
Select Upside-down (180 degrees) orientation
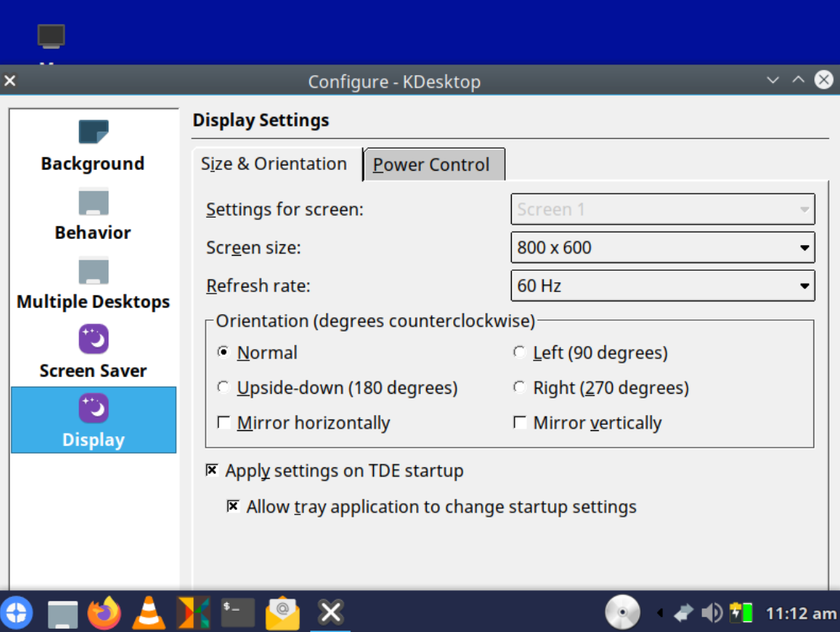click(x=337, y=388)
